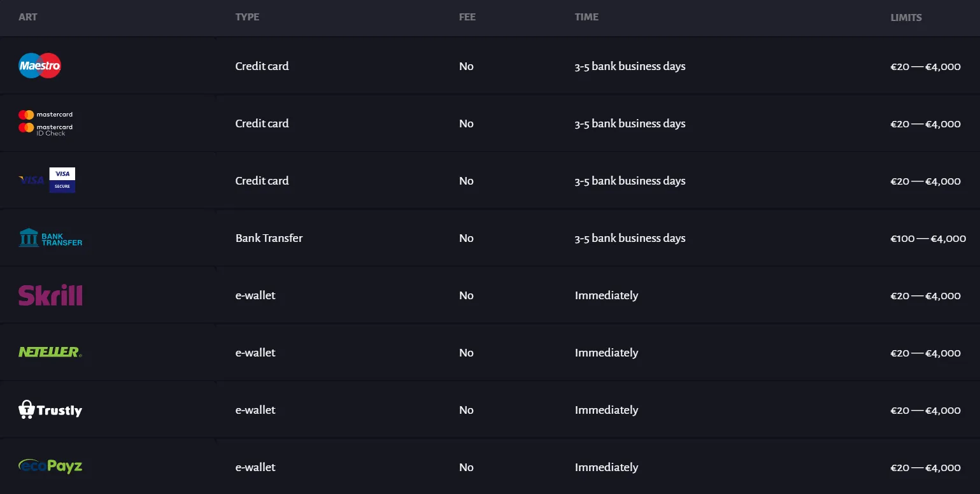
Task: Click 'Immediately' in the Neteller row
Action: [x=606, y=353]
